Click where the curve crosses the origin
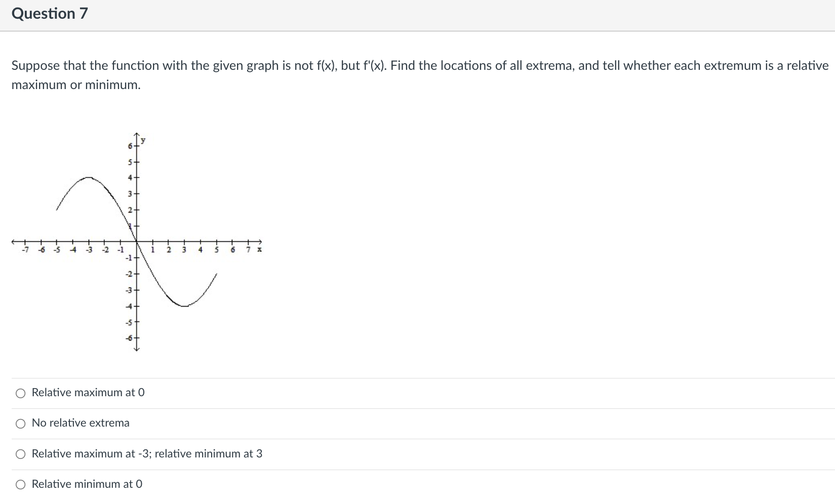The width and height of the screenshot is (835, 504). pyautogui.click(x=136, y=242)
